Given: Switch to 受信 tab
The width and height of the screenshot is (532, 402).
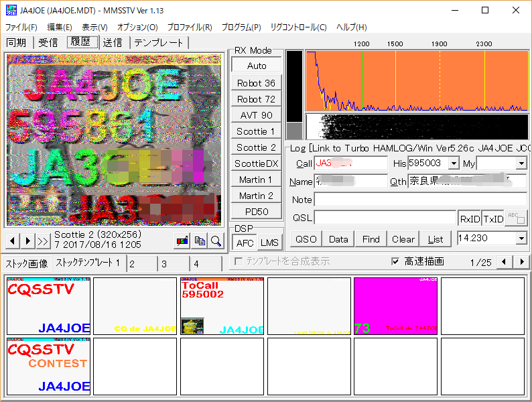Looking at the screenshot, I should pos(48,43).
